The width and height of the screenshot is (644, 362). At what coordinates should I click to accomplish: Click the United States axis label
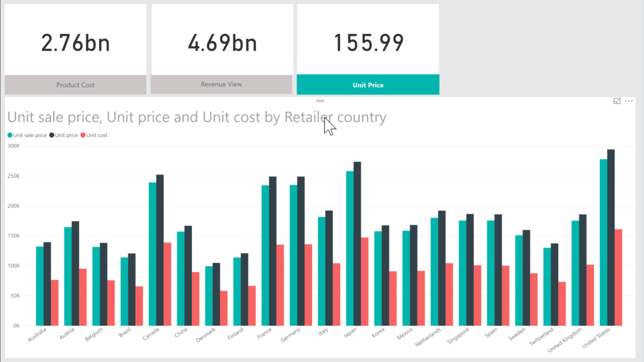596,338
